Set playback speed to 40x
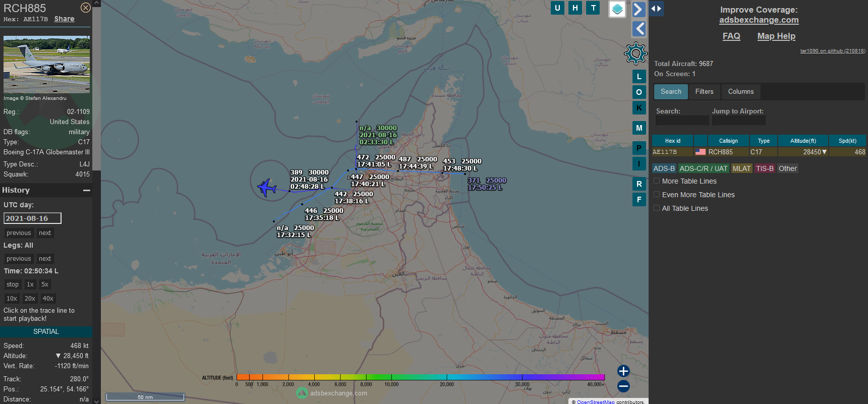 tap(48, 298)
